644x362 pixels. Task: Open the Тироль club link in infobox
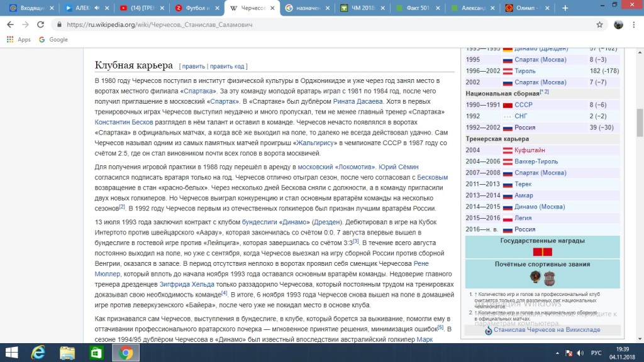[x=525, y=71]
